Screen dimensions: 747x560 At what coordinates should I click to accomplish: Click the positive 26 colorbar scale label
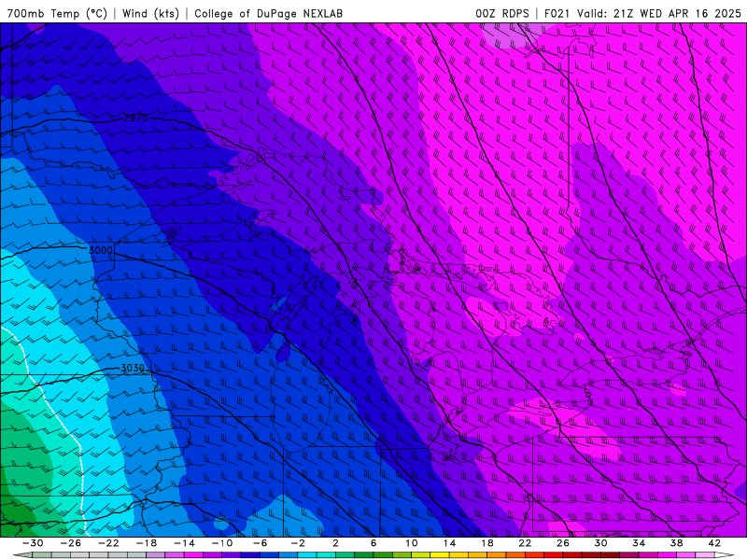[563, 543]
